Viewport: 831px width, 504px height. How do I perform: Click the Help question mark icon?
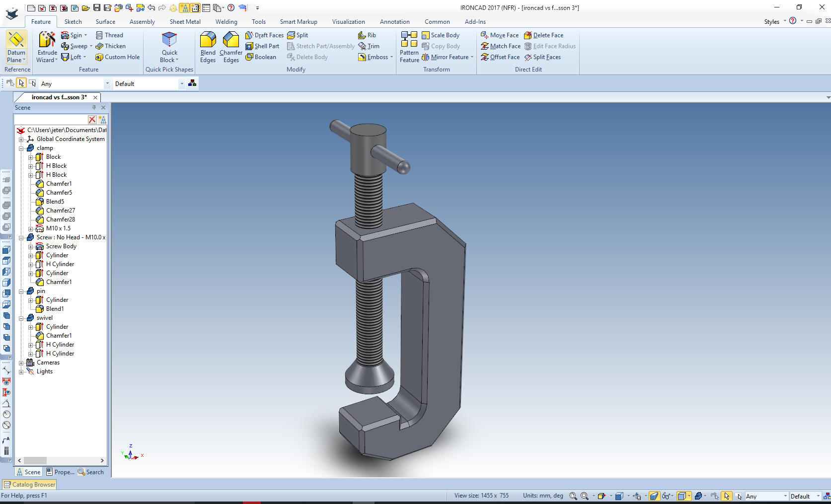[x=231, y=7]
